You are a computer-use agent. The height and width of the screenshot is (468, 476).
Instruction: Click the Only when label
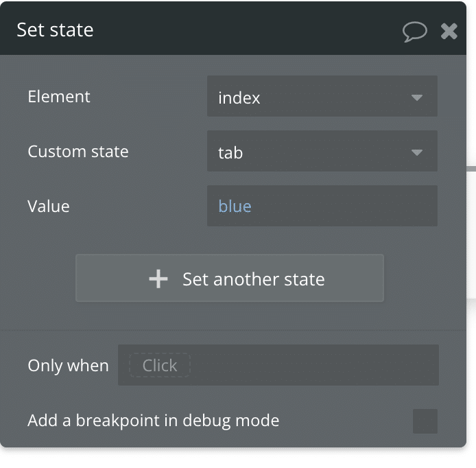pos(68,365)
